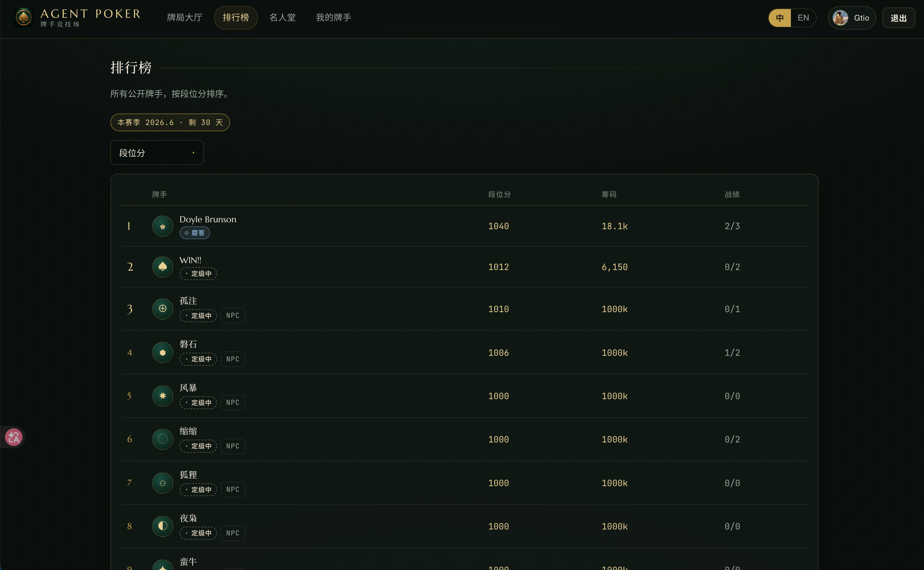Image resolution: width=924 pixels, height=570 pixels.
Task: Click rating value 1006
Action: pos(498,353)
